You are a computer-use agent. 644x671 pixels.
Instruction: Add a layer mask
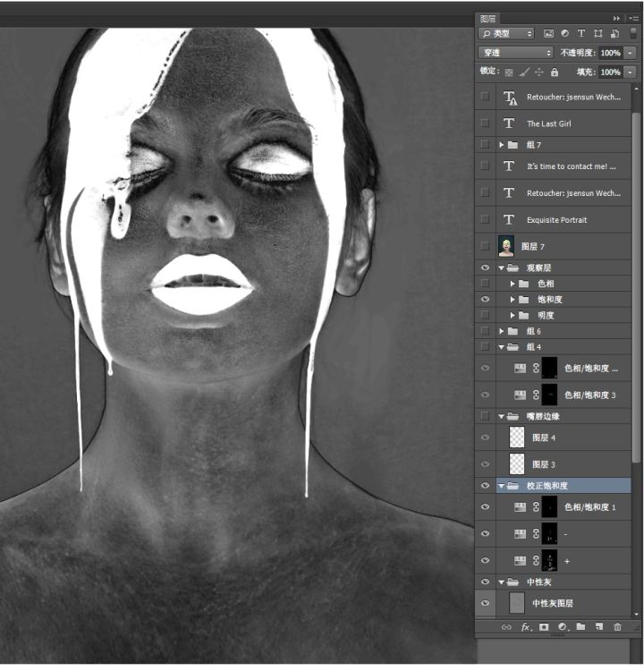pyautogui.click(x=544, y=627)
